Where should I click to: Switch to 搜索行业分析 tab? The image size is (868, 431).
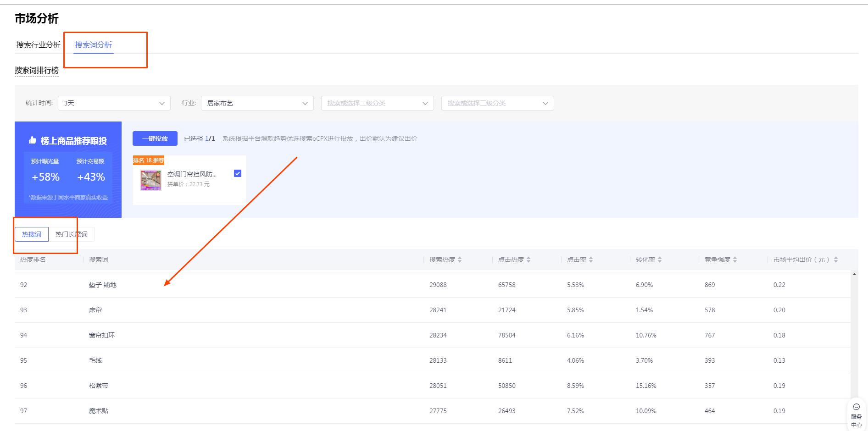(x=39, y=45)
